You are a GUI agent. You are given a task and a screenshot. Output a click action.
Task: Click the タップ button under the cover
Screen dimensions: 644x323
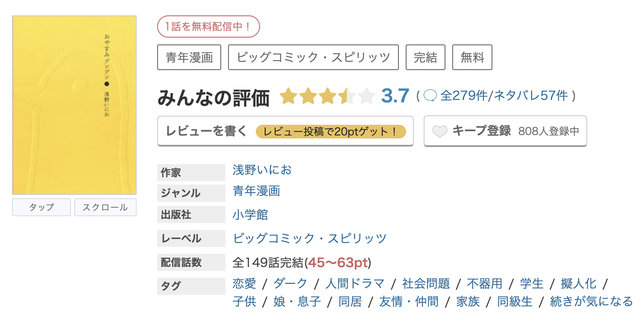click(x=41, y=207)
